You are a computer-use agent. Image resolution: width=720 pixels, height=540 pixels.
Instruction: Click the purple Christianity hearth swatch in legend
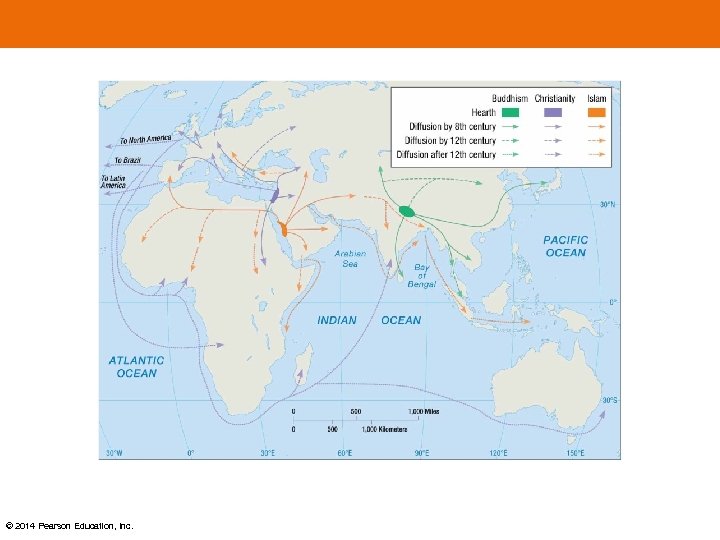553,112
